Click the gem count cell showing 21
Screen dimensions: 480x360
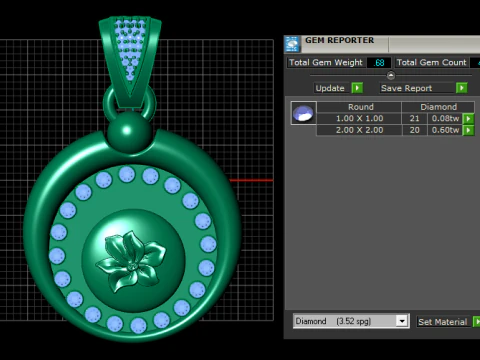pos(414,118)
